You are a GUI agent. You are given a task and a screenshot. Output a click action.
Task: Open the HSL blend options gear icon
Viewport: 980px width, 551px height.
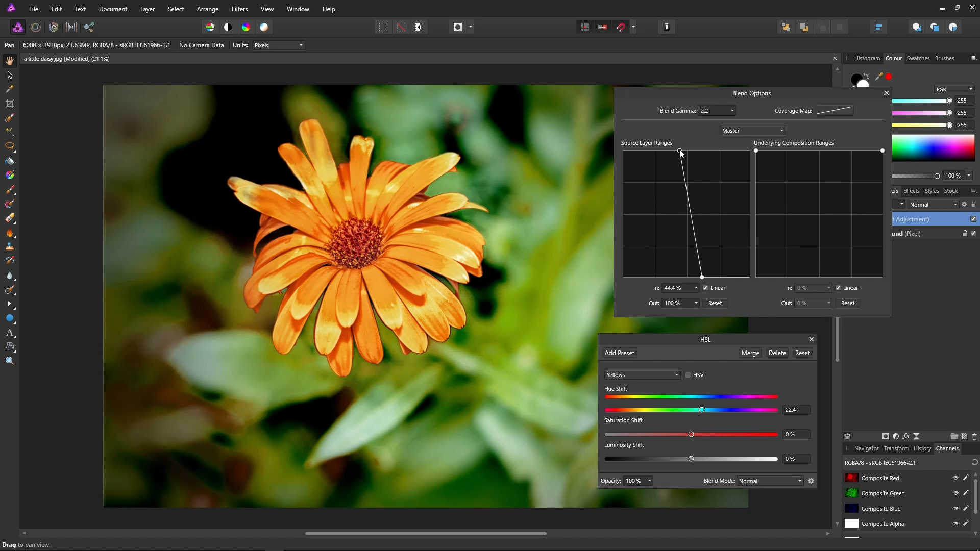[811, 481]
